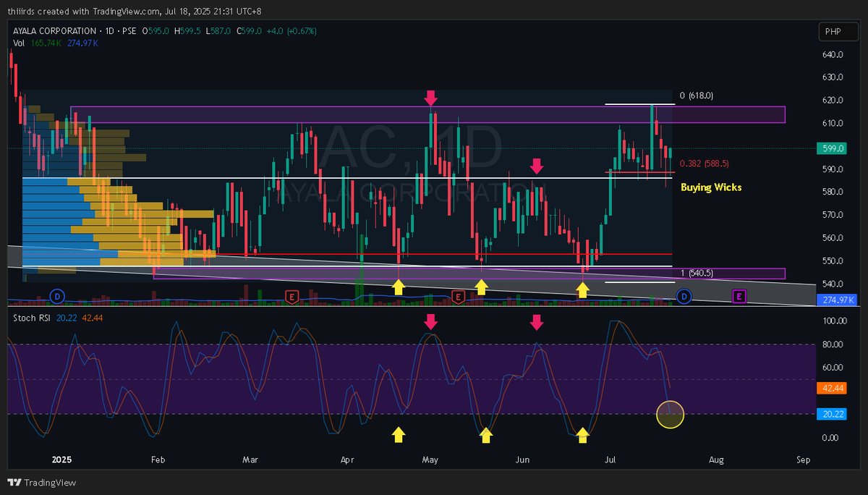Click the "1 (540.5)" Fibonacci level label

(697, 273)
